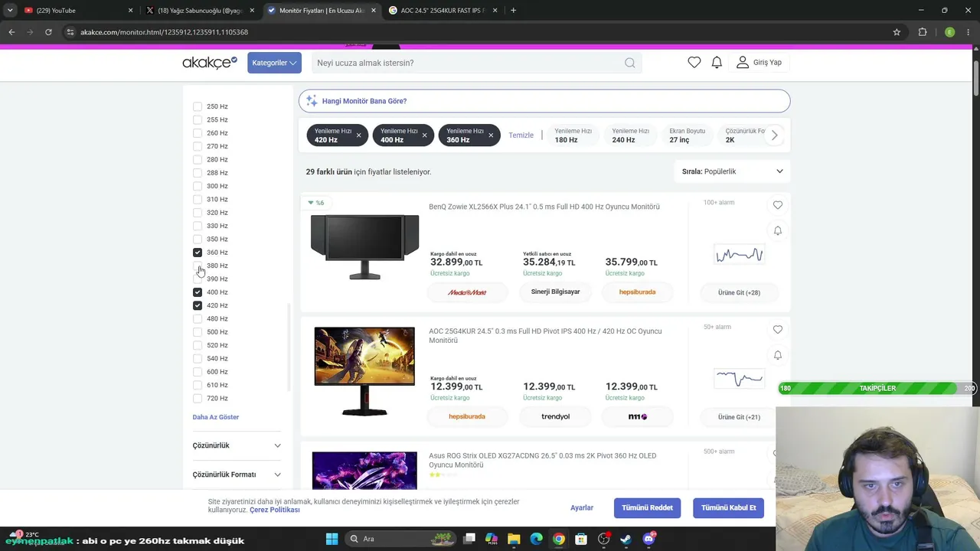Open Microsoft Edge from the taskbar
The width and height of the screenshot is (980, 551).
click(536, 539)
